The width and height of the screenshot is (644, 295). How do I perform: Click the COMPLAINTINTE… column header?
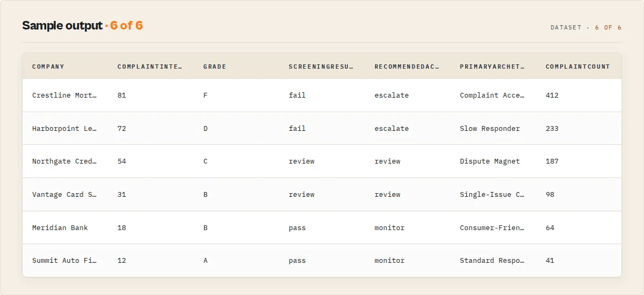pos(150,67)
